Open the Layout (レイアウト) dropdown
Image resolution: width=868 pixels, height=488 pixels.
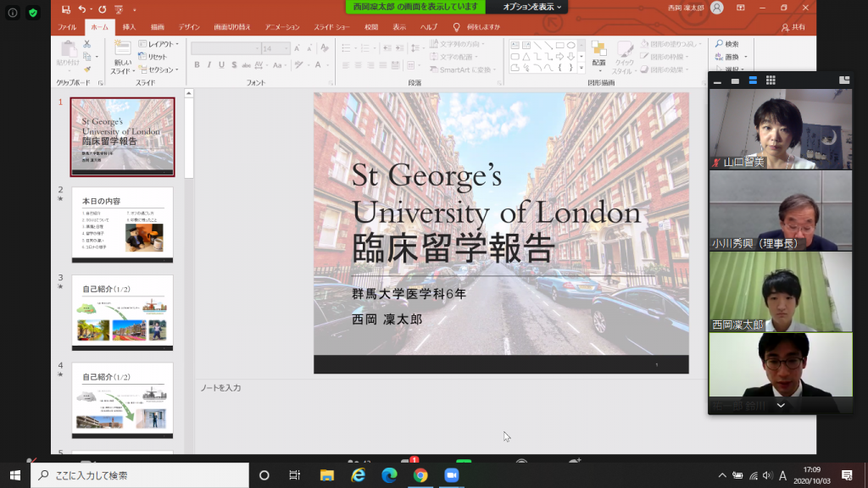[159, 44]
